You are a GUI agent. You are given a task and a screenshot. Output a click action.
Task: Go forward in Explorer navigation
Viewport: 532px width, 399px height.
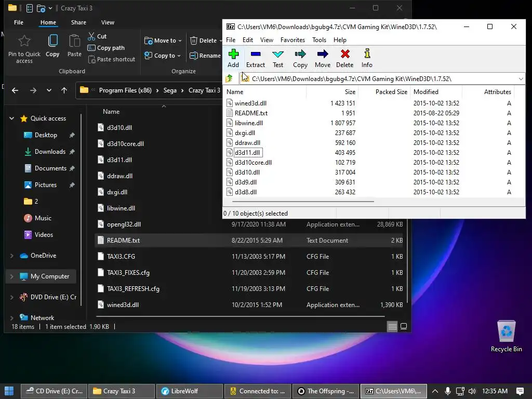(x=33, y=90)
